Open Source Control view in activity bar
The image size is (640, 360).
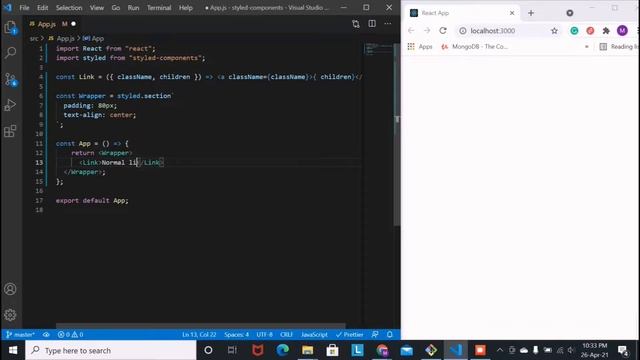[x=10, y=79]
